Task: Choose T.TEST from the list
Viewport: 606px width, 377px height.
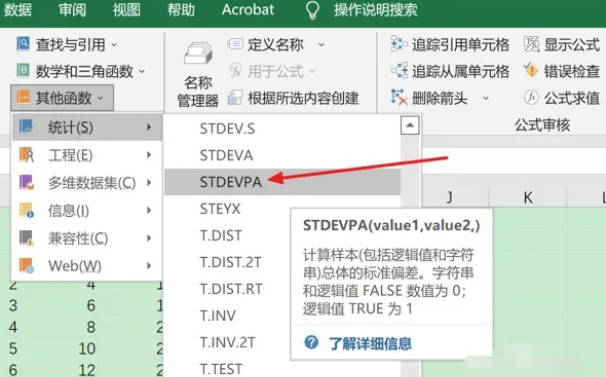Action: pos(221,368)
